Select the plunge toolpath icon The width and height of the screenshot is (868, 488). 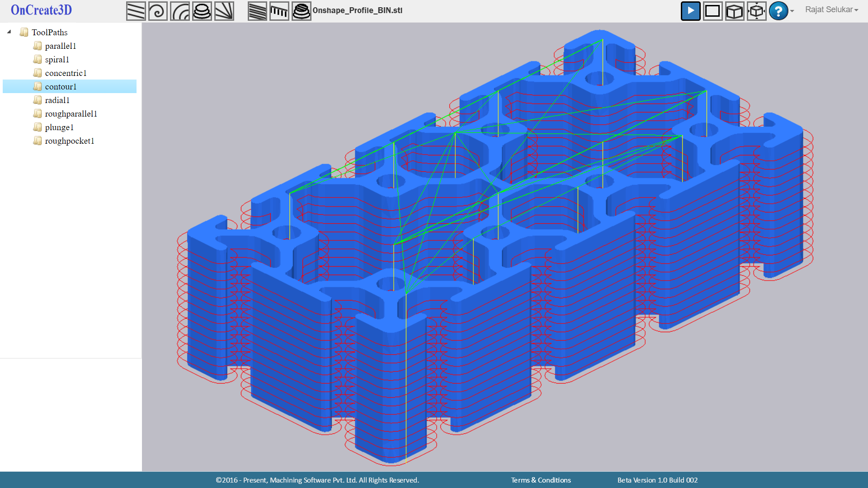point(279,11)
